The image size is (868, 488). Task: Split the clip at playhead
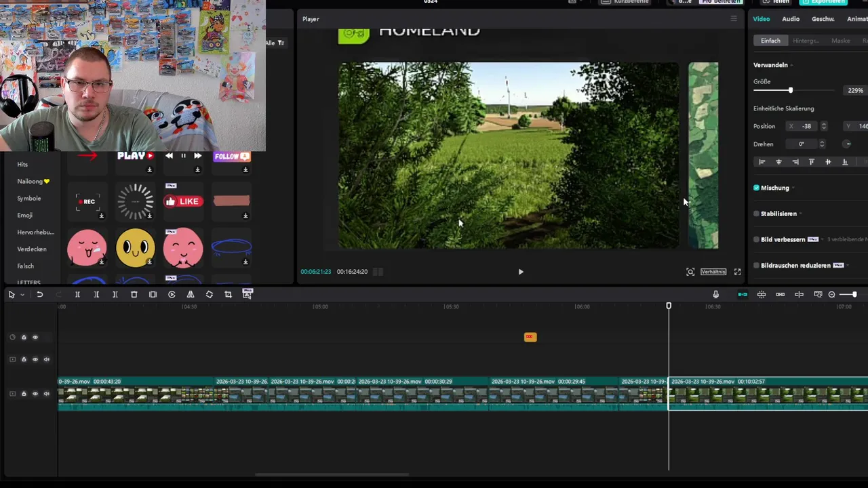[77, 295]
